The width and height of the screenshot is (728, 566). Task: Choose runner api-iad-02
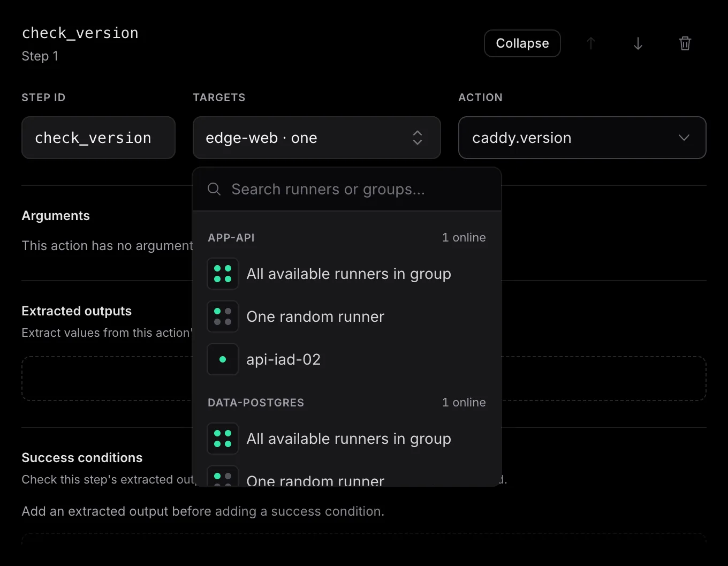click(x=347, y=359)
